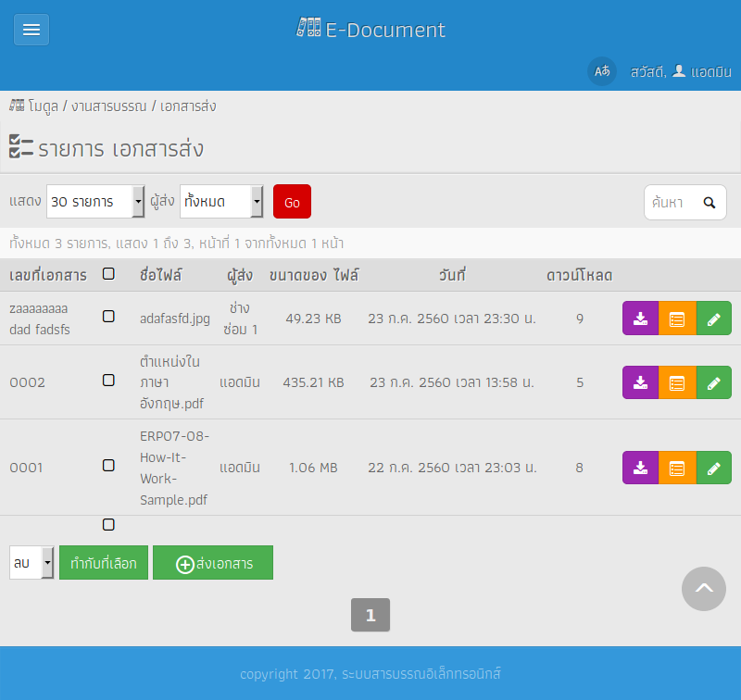This screenshot has width=741, height=700.
Task: View details of document 0001
Action: (677, 468)
